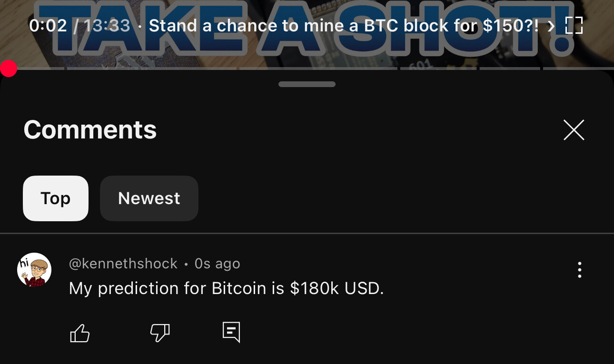Open the video title 'Stand a chance to mine a BTC block'
This screenshot has height=364, width=614.
tap(344, 26)
